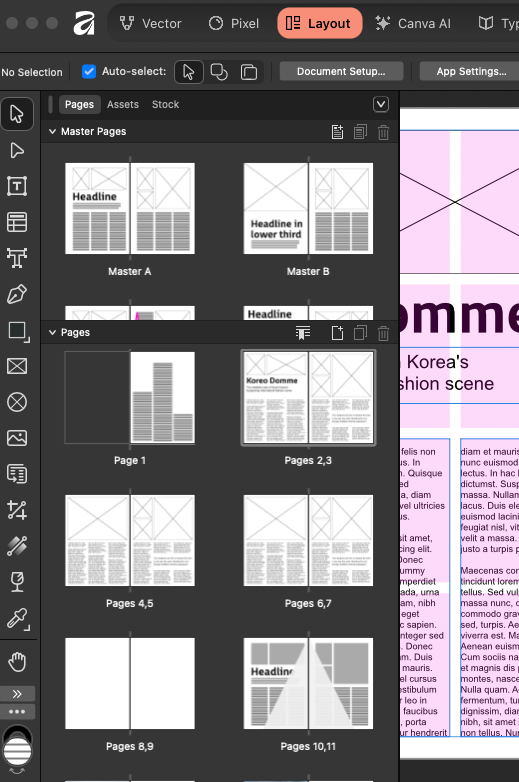The height and width of the screenshot is (782, 519).
Task: Select the Pages 2,3 spread thumbnail
Action: click(308, 397)
